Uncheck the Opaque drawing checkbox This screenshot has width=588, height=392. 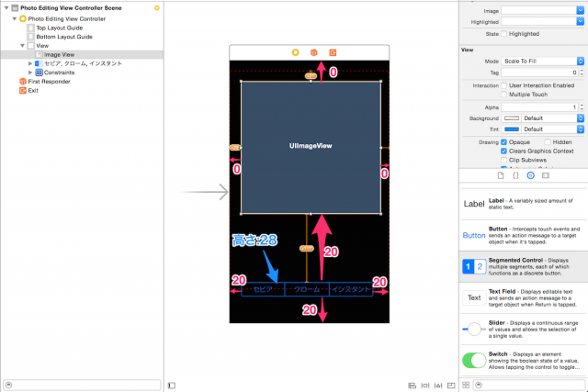point(504,142)
